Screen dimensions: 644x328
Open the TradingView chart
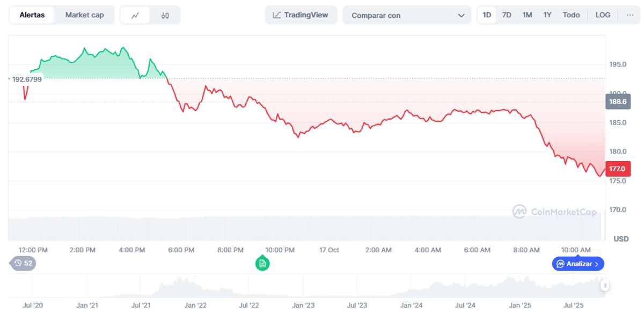click(301, 15)
